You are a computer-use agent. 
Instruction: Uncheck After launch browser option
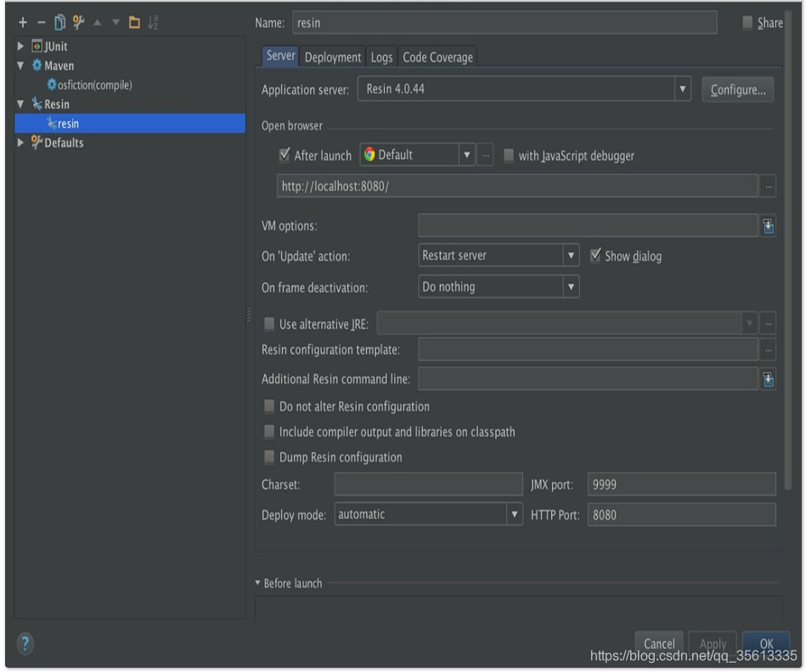pos(285,155)
